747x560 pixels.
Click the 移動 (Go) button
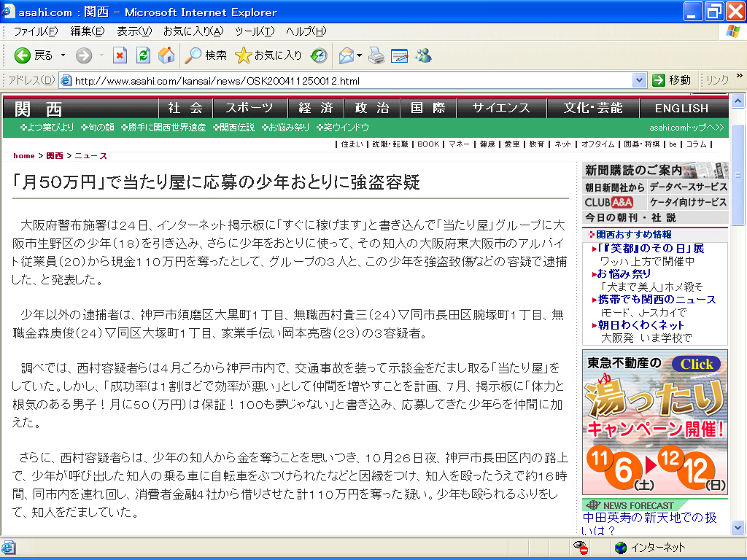pos(671,80)
